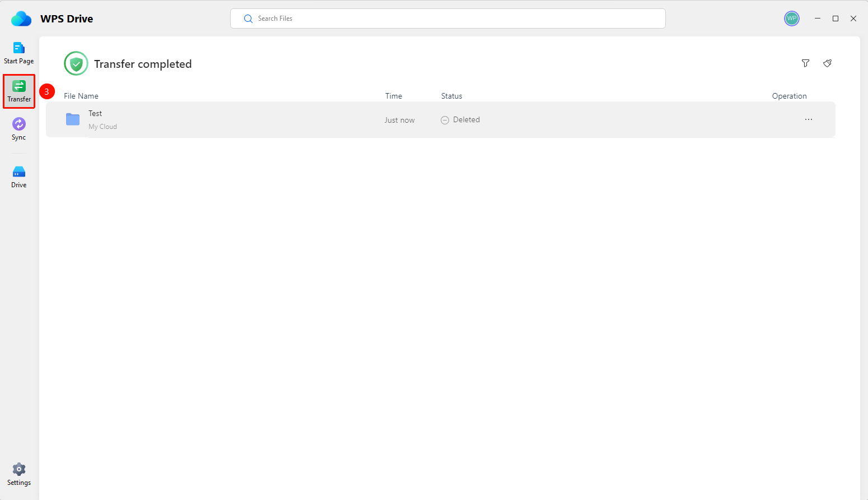
Task: Click the File Name column header
Action: pyautogui.click(x=81, y=96)
